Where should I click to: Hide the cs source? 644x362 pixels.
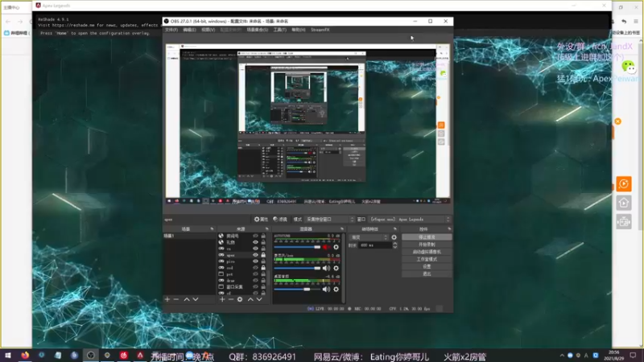[255, 249]
